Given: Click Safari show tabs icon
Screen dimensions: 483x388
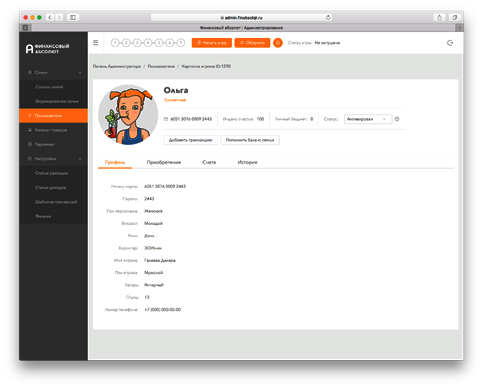Looking at the screenshot, I should coord(454,17).
